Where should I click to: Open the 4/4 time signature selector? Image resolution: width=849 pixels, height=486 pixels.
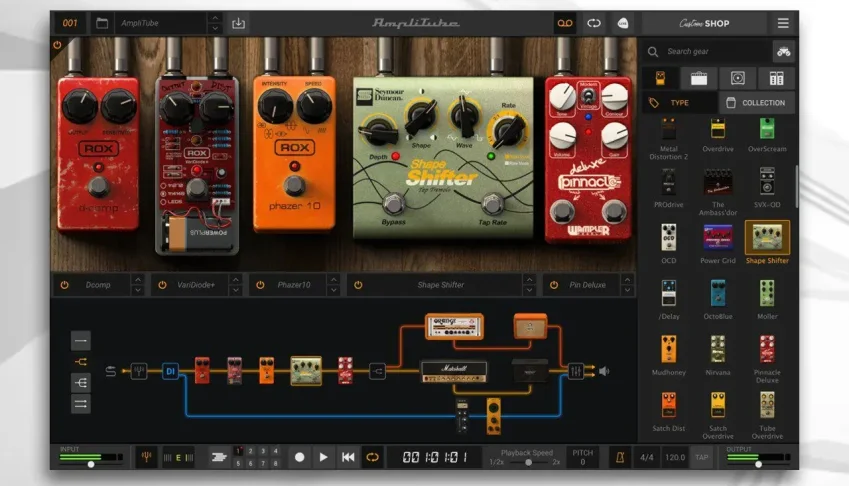pyautogui.click(x=646, y=457)
